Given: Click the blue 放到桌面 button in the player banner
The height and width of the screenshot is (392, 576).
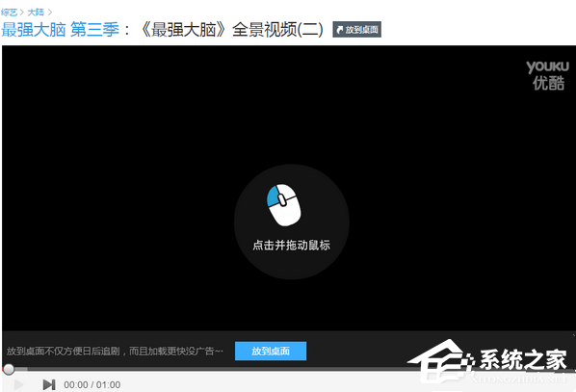Looking at the screenshot, I should [x=271, y=351].
